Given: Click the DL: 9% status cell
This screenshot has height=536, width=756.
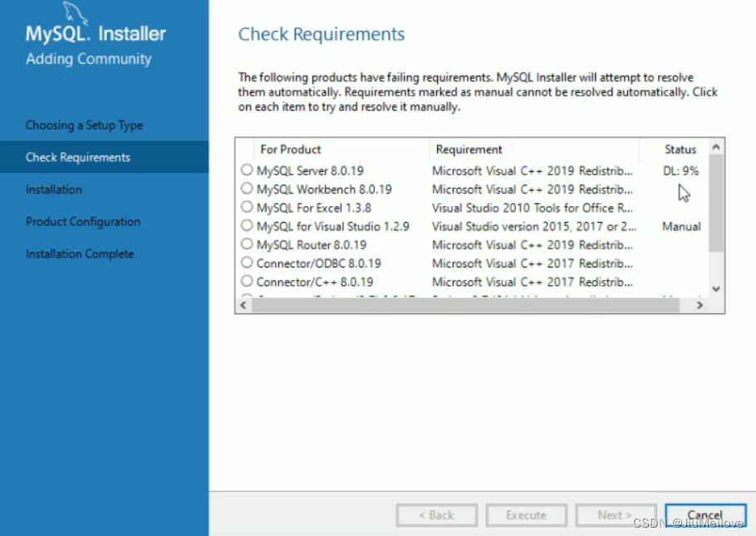Looking at the screenshot, I should coord(680,171).
